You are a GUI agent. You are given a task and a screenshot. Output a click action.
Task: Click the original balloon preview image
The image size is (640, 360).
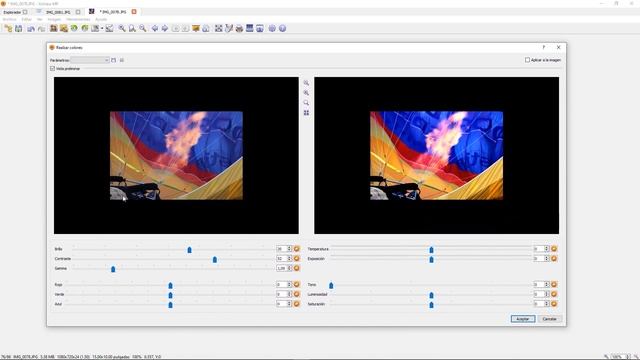coord(176,156)
